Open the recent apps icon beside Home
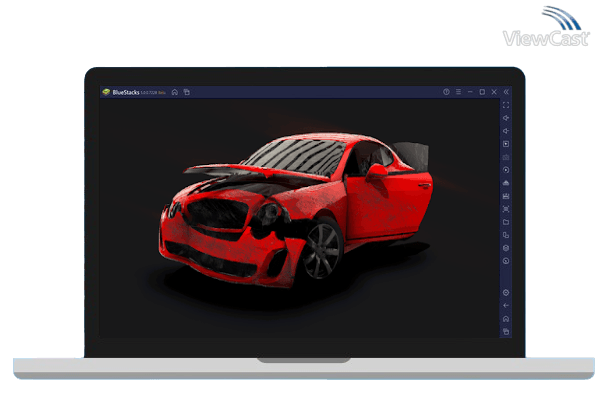This screenshot has height=414, width=602. 187,92
